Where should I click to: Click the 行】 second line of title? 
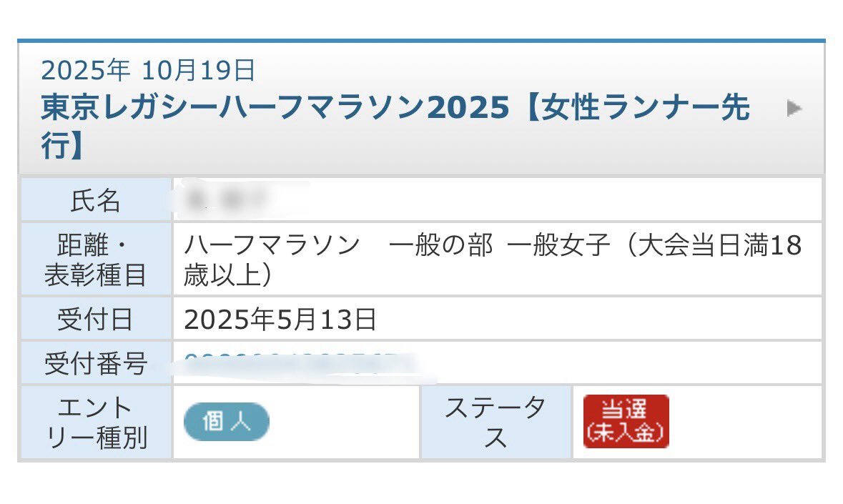[x=61, y=145]
